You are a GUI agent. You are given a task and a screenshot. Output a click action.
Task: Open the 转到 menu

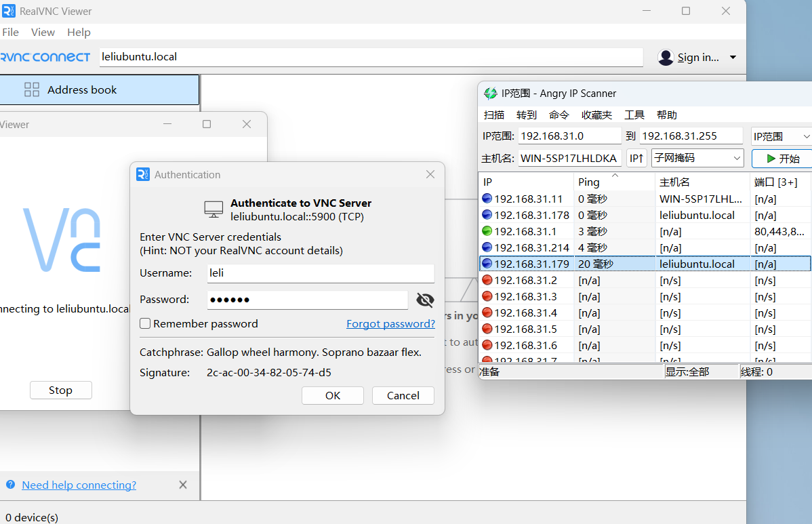527,115
